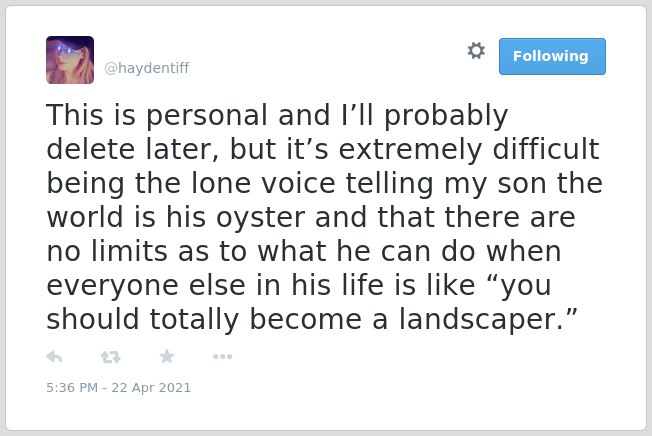Click the word "personal" in the tweet
This screenshot has height=436, width=652.
pyautogui.click(x=207, y=115)
